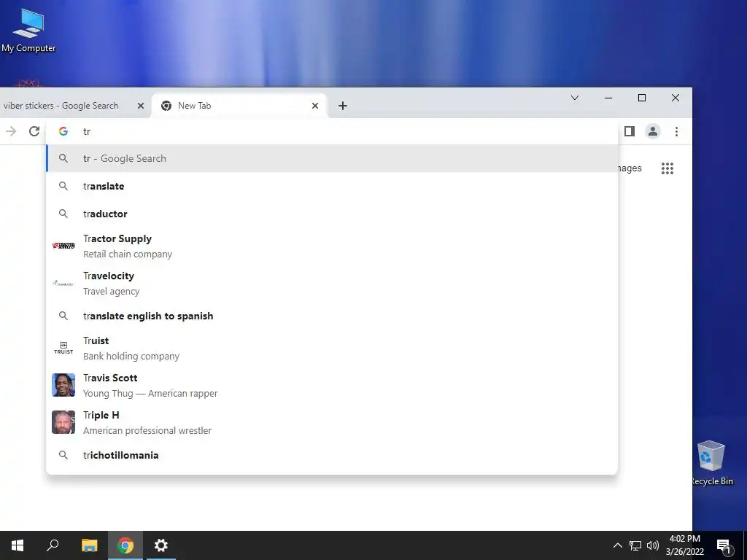Screen dimensions: 747x560
Task: Select the 'translate' suggestion
Action: (x=332, y=186)
